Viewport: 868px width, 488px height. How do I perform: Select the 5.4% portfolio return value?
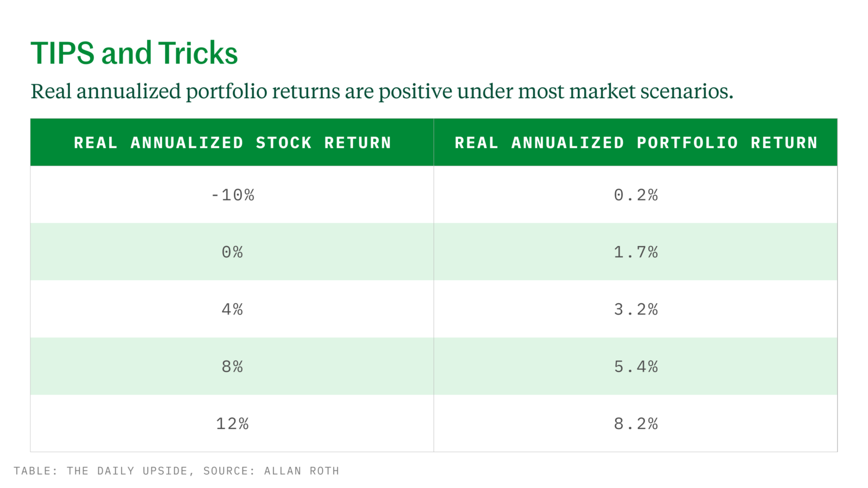636,367
